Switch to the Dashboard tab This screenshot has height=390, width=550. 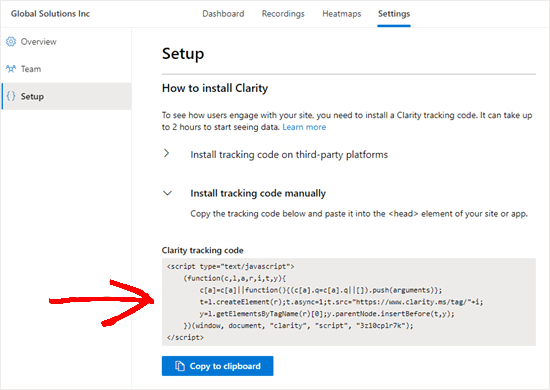(223, 14)
